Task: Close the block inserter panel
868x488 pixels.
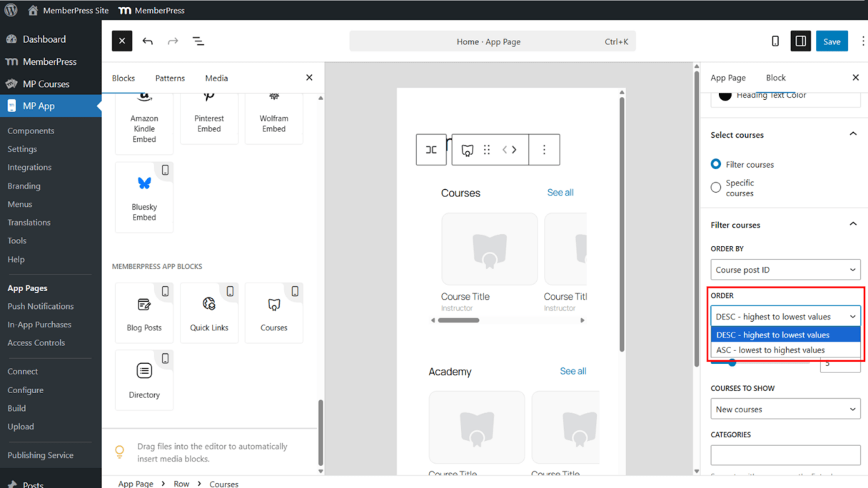Action: point(309,78)
